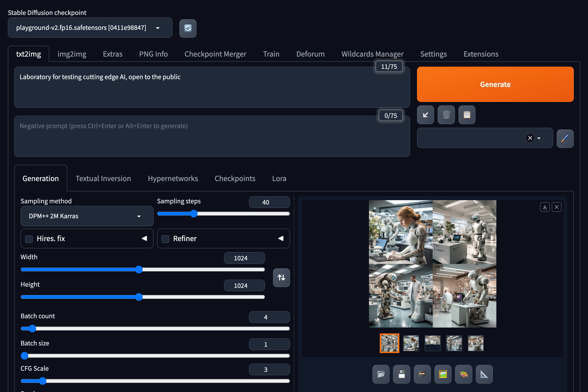This screenshot has width=588, height=392.
Task: Open the images output folder icon
Action: coord(381,374)
